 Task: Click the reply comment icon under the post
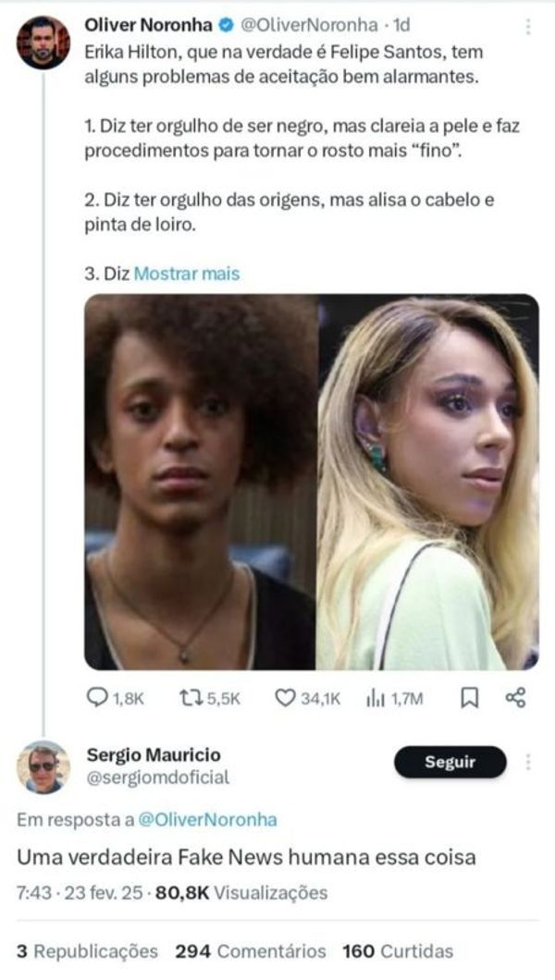pos(97,699)
